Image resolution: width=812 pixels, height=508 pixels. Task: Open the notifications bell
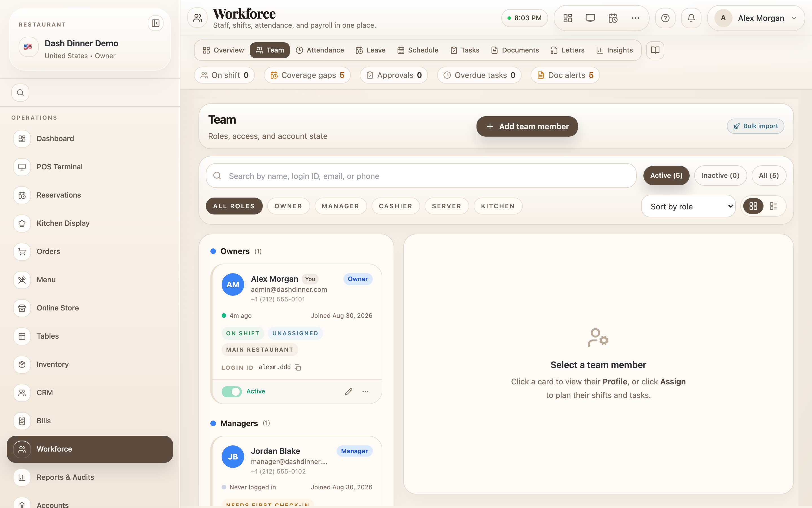coord(691,18)
